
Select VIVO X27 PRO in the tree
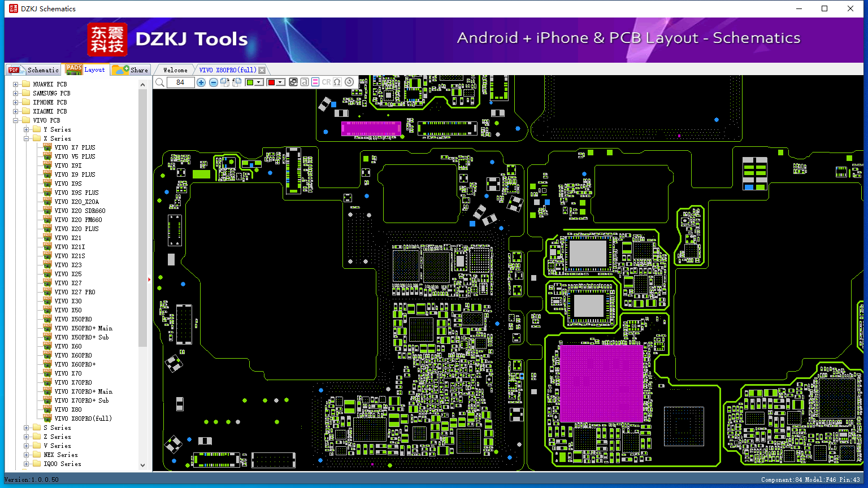click(75, 292)
